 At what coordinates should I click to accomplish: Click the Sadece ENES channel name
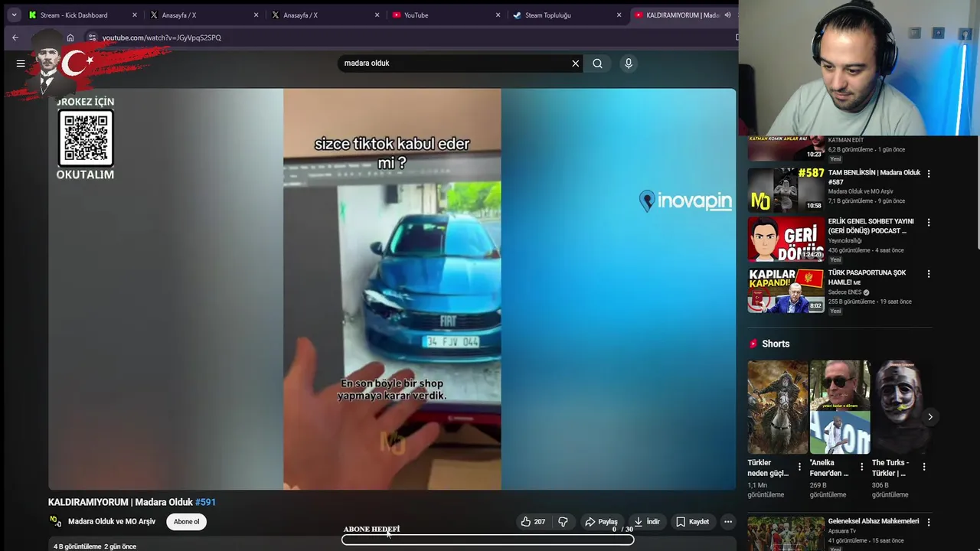coord(845,292)
